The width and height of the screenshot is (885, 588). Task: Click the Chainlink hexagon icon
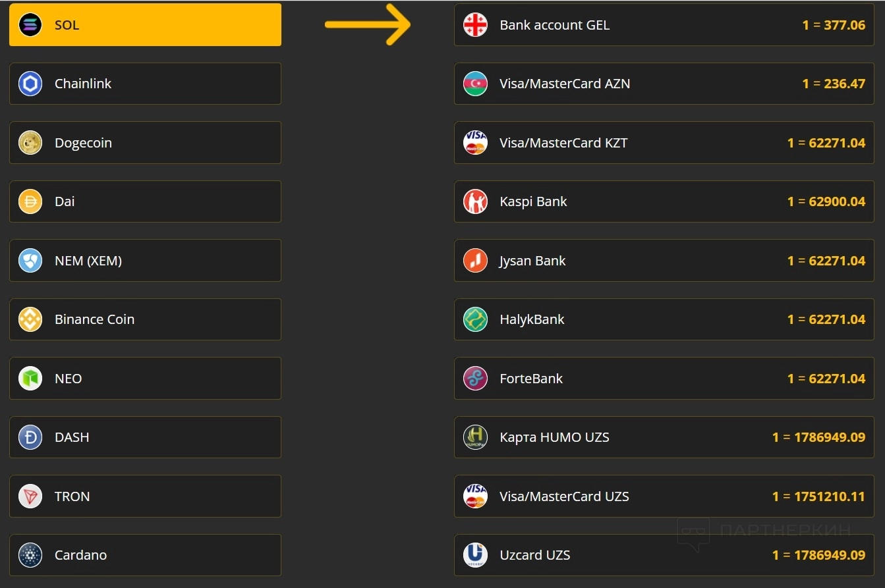click(x=30, y=84)
